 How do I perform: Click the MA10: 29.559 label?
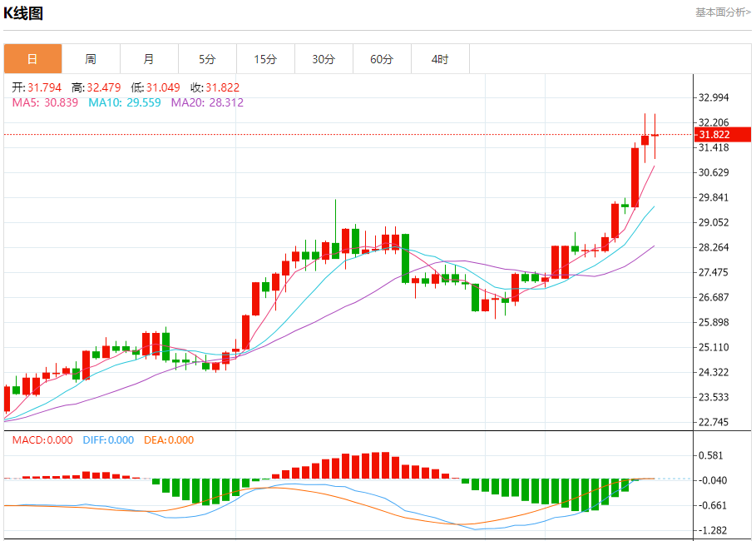click(x=125, y=102)
